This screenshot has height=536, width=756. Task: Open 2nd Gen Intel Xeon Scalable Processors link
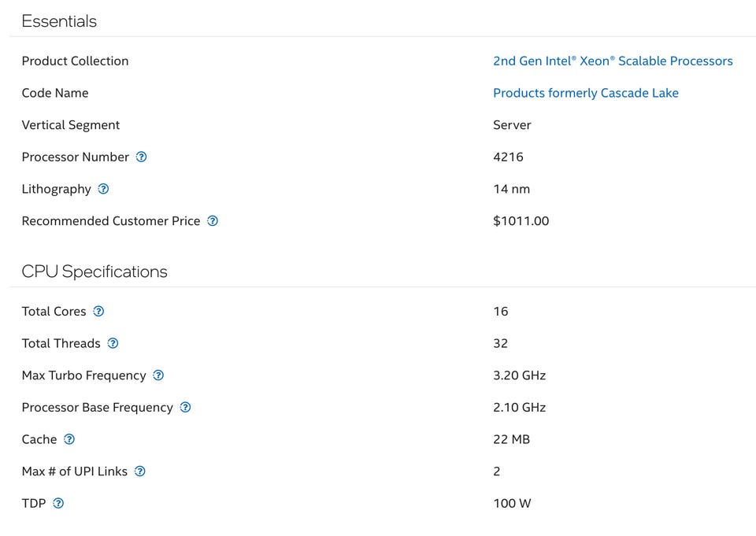point(613,61)
